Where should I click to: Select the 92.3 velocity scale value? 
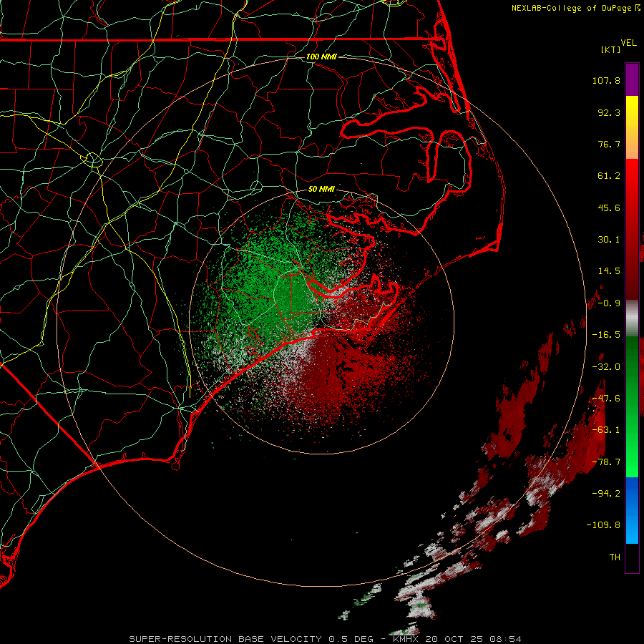coord(609,112)
